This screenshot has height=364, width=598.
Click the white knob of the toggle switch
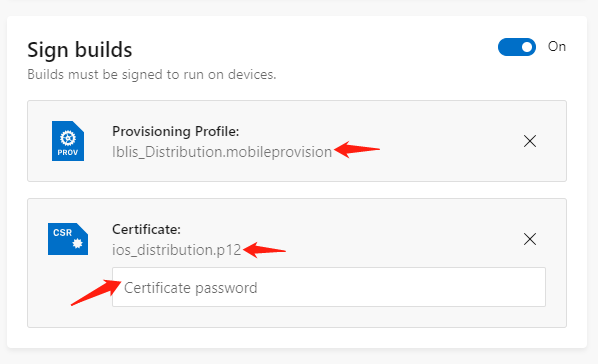(527, 47)
